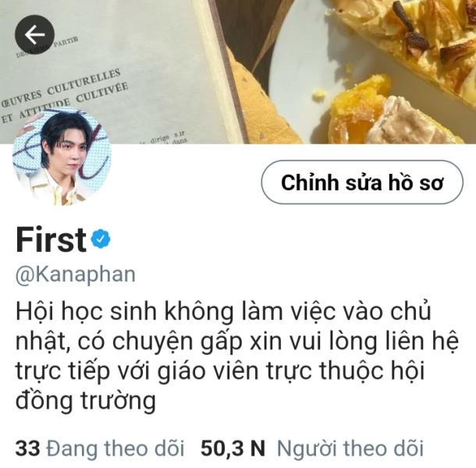Click the Chỉnh sửa hồ sơ button

362,182
